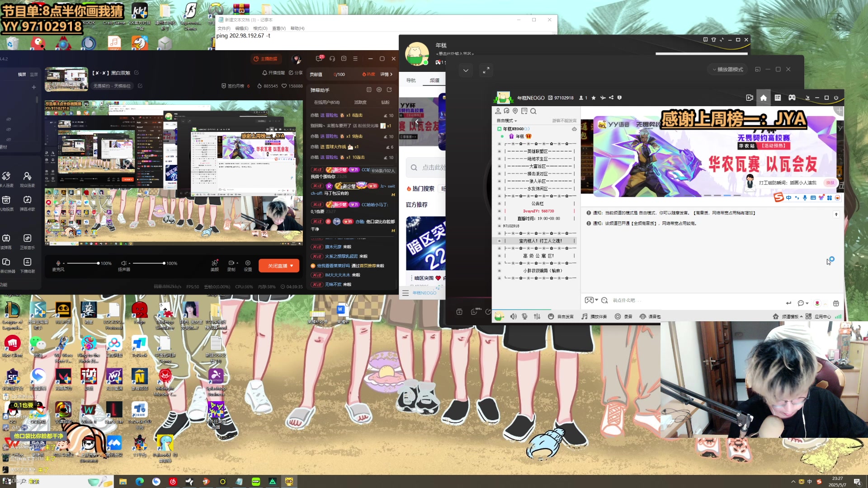Click the location pin icon above channel list
Image resolution: width=868 pixels, height=488 pixels.
515,111
